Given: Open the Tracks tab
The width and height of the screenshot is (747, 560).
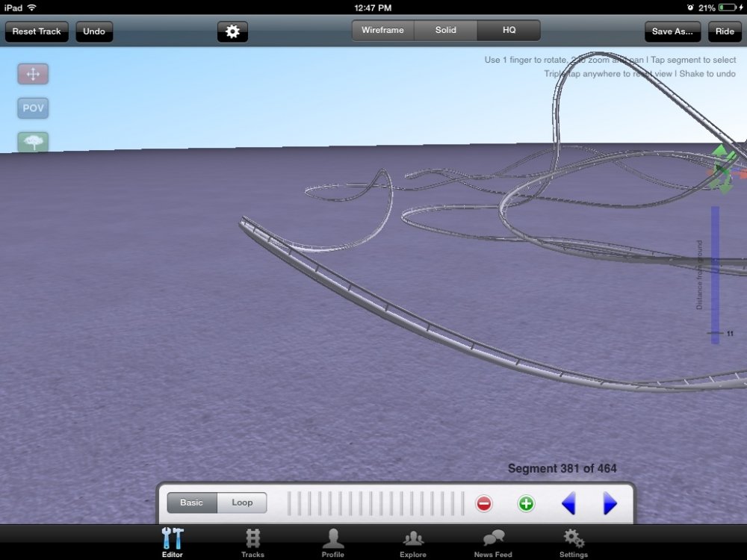Looking at the screenshot, I should (x=252, y=543).
